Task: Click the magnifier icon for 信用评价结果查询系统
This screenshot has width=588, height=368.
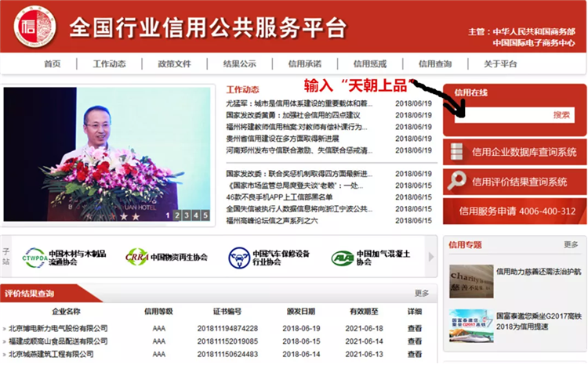Action: [457, 181]
